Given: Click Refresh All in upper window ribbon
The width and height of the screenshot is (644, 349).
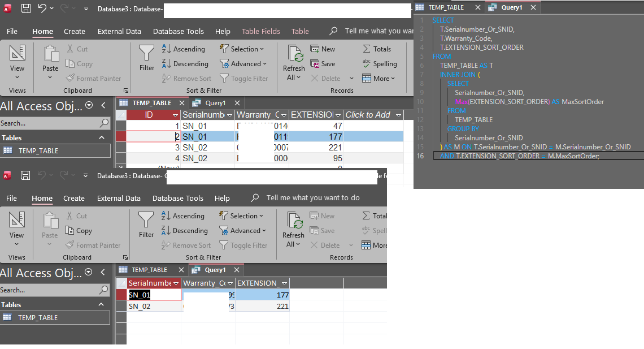Looking at the screenshot, I should coord(294,62).
